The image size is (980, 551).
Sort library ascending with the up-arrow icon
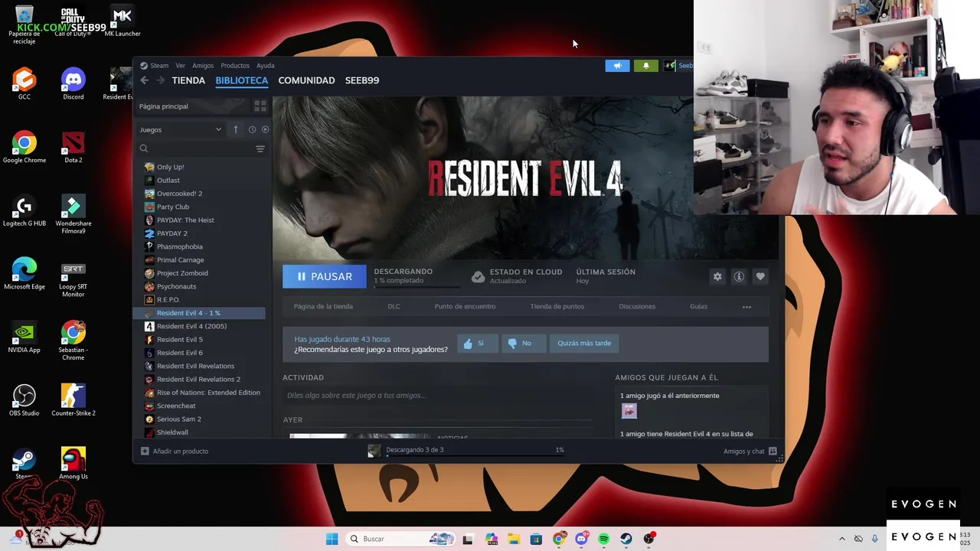[236, 129]
